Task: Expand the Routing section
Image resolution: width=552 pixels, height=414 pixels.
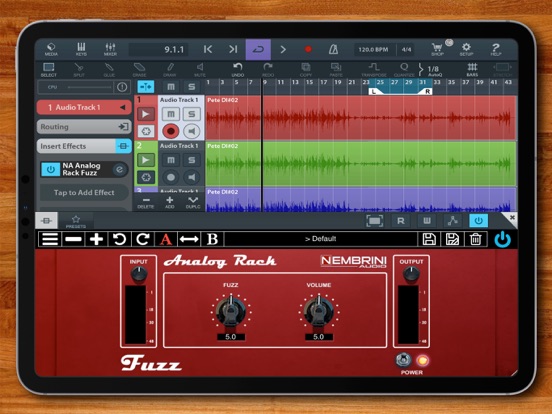Action: point(84,127)
